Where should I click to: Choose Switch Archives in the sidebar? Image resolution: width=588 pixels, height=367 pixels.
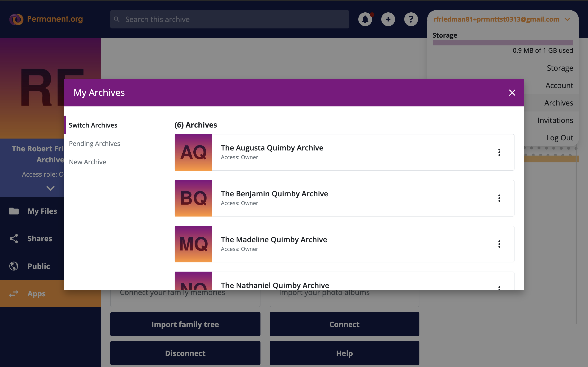[x=93, y=125]
